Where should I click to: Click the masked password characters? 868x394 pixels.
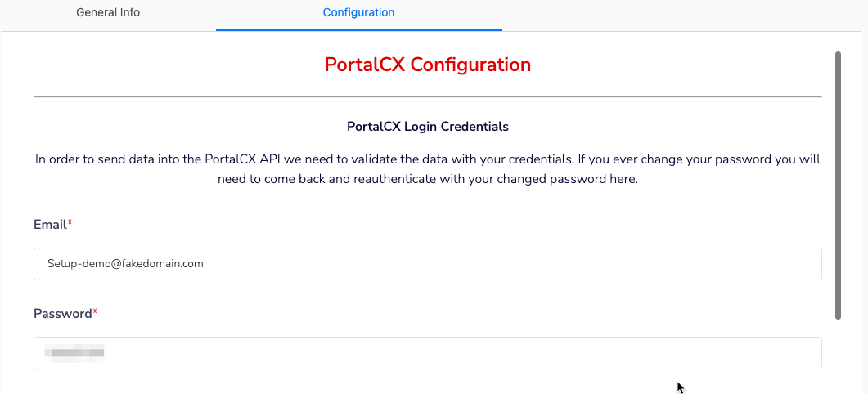click(x=75, y=353)
